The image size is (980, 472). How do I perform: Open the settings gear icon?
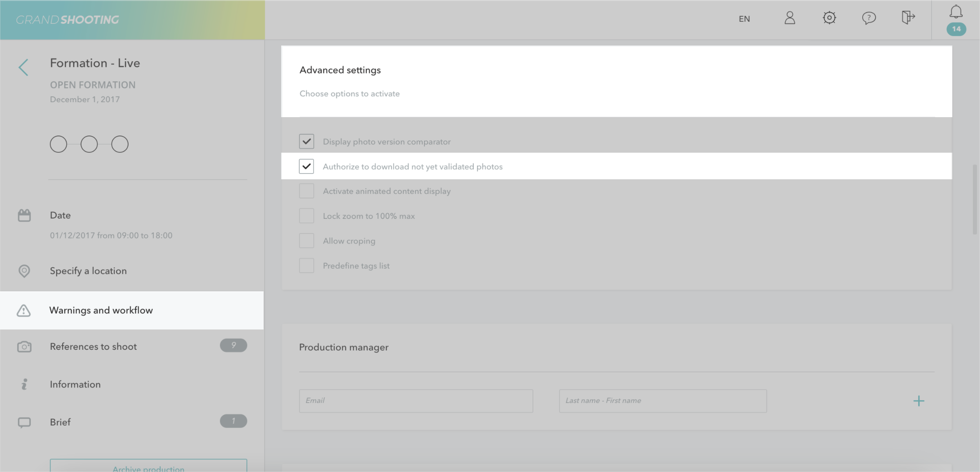click(829, 18)
